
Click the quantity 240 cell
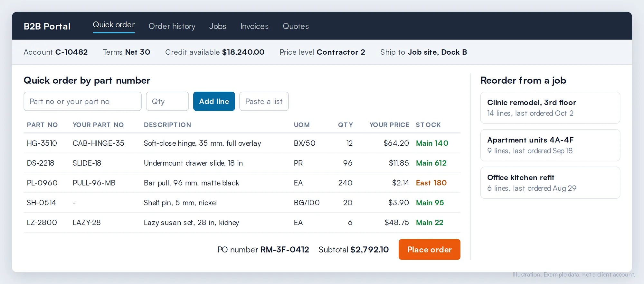click(x=345, y=183)
